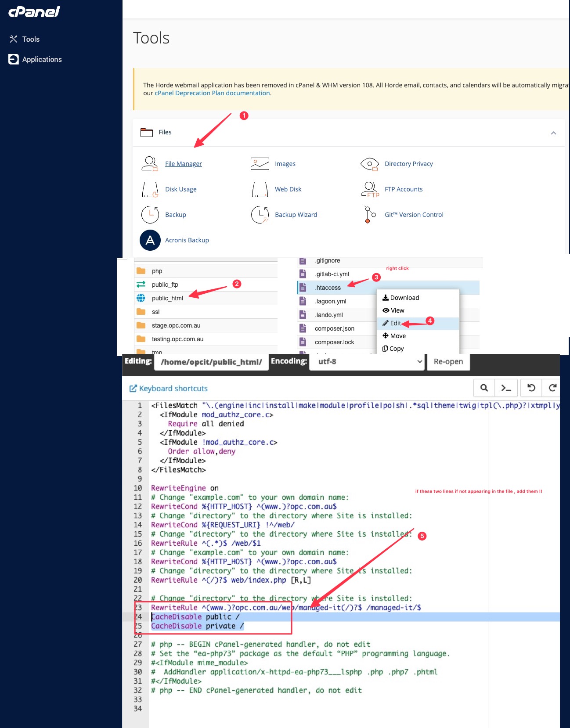570x728 pixels.
Task: Open Keyboard shortcuts link
Action: pyautogui.click(x=169, y=389)
